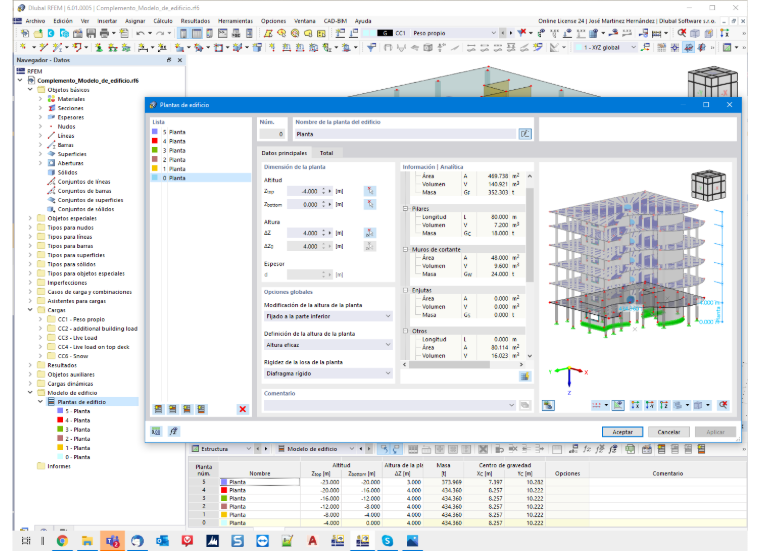The width and height of the screenshot is (760, 551).
Task: Select 5 Planta purple swatch in Lista
Action: click(155, 132)
